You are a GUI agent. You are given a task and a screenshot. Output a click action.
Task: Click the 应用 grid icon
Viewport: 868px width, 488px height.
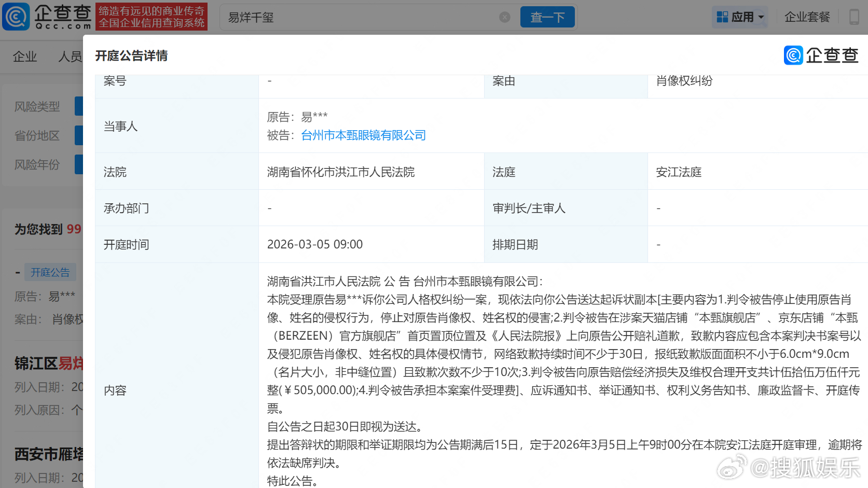[722, 17]
